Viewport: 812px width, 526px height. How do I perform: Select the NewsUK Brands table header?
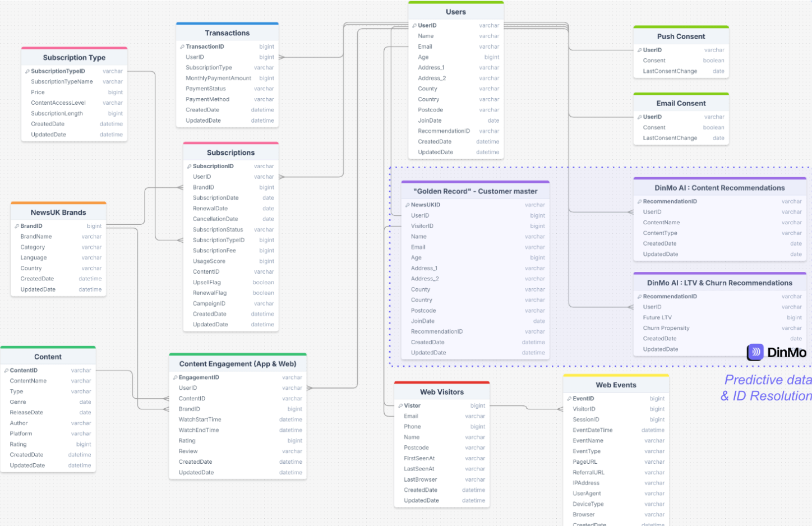tap(58, 213)
